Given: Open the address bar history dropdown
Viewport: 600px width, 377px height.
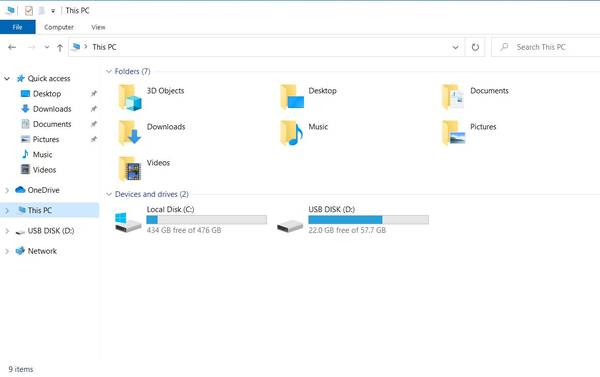Looking at the screenshot, I should pyautogui.click(x=455, y=47).
